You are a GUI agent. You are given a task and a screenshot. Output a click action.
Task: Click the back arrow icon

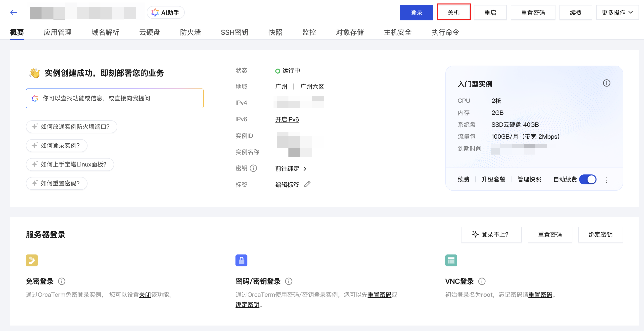click(13, 12)
